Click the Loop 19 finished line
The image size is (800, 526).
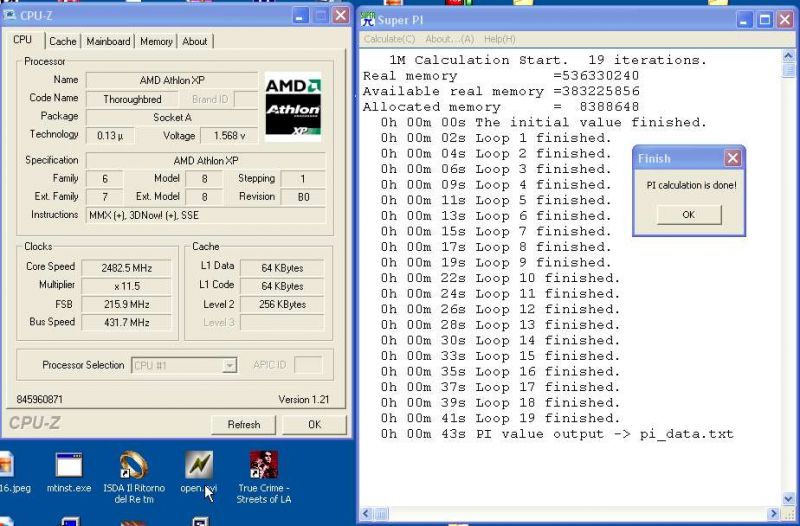click(500, 418)
